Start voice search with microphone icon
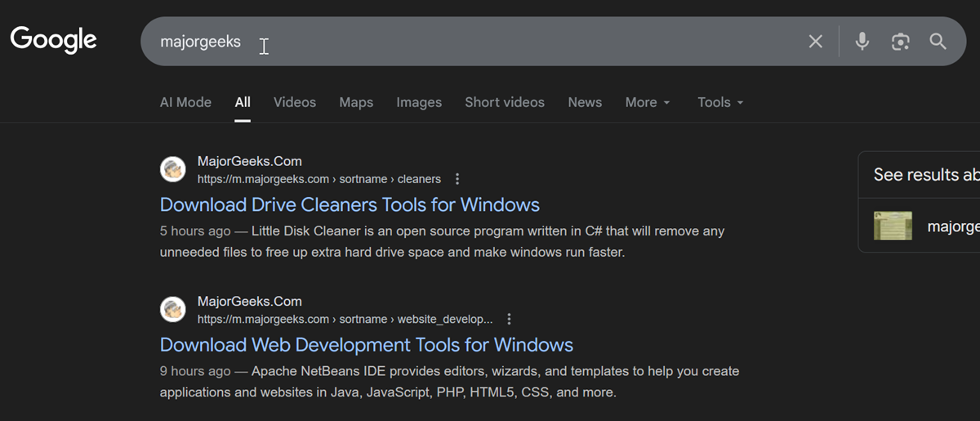The width and height of the screenshot is (980, 421). tap(862, 42)
